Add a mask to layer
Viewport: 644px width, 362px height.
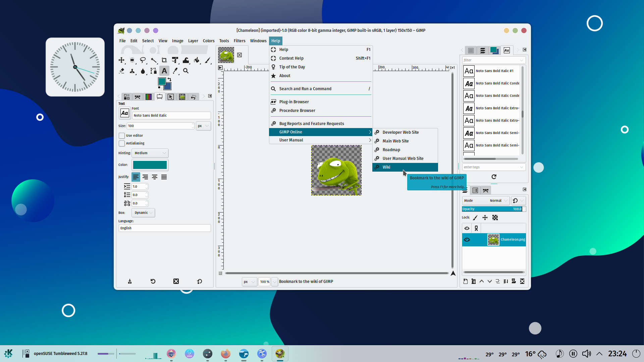pyautogui.click(x=514, y=281)
